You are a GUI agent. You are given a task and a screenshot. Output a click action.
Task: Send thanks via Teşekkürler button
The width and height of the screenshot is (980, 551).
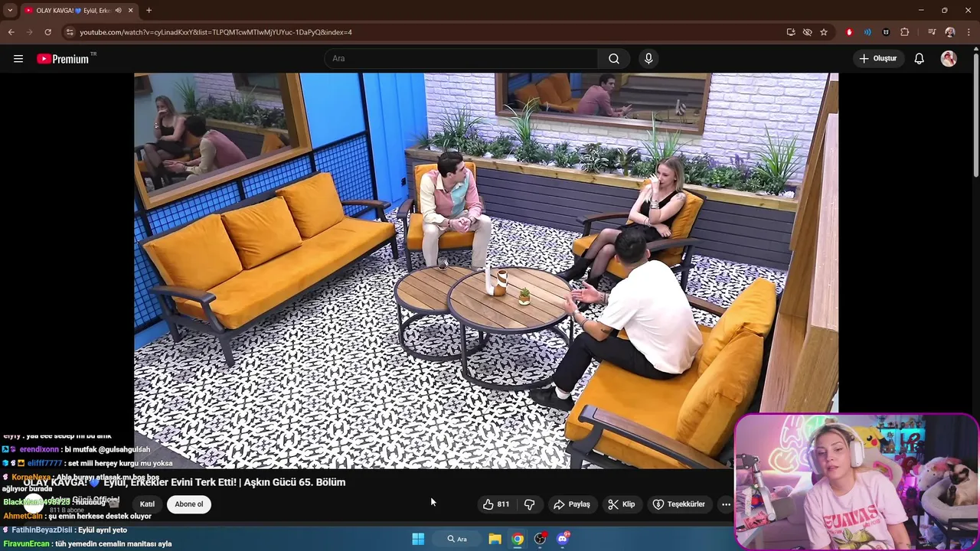pos(678,504)
